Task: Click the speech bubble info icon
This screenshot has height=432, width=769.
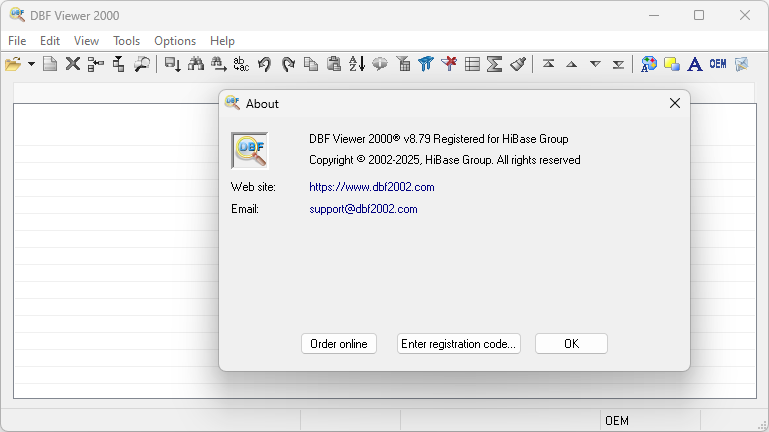Action: pos(380,64)
